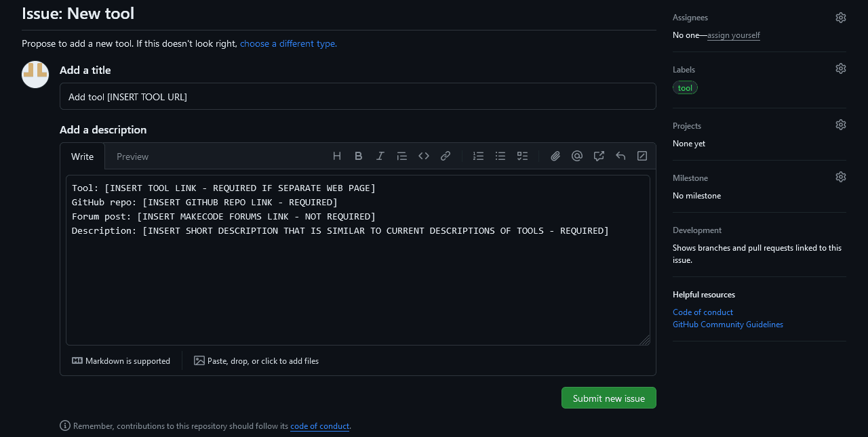Click the Submit new issue button
Viewport: 868px width, 437px height.
(x=609, y=398)
